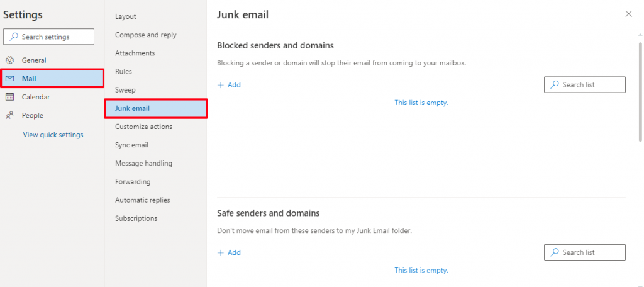Click the Calendar grid icon
The image size is (644, 287).
(10, 97)
